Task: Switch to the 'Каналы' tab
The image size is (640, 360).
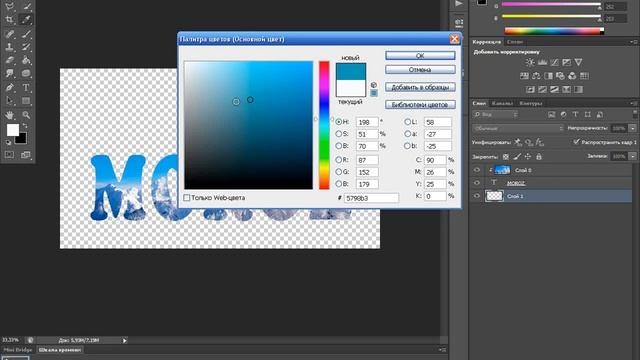Action: point(502,103)
